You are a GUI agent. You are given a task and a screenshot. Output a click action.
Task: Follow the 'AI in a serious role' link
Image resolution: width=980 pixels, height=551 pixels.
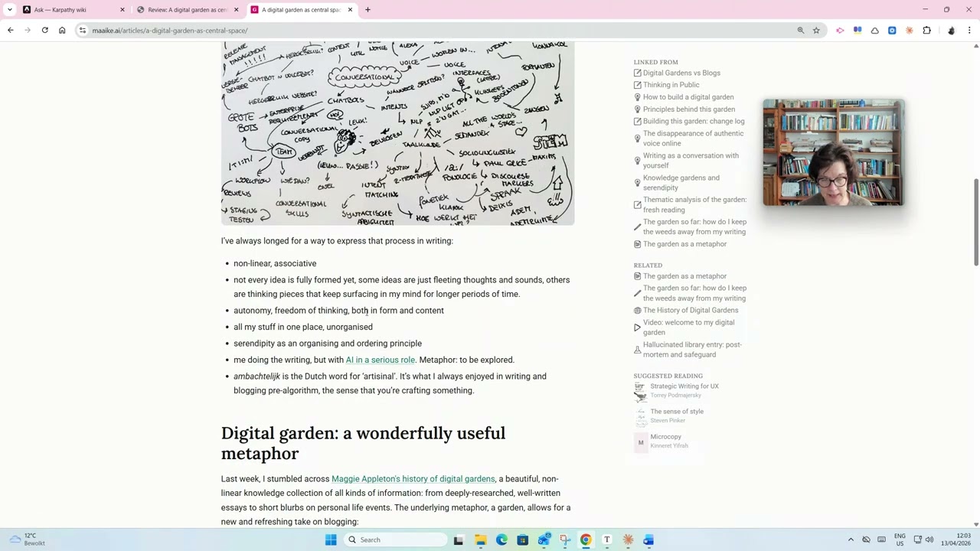click(x=380, y=360)
